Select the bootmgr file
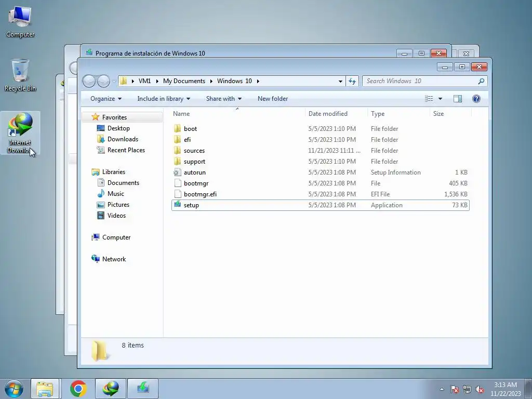Screen dimensions: 532x399 [321, 183]
